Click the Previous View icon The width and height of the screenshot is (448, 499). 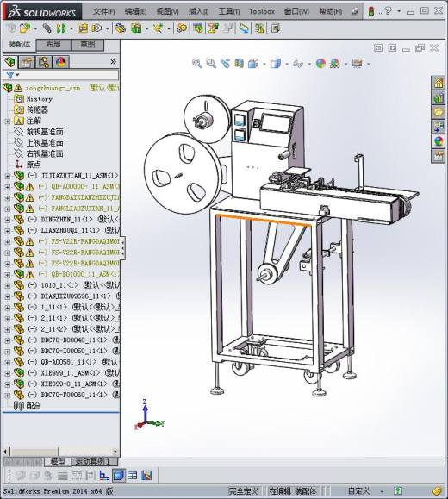point(225,64)
